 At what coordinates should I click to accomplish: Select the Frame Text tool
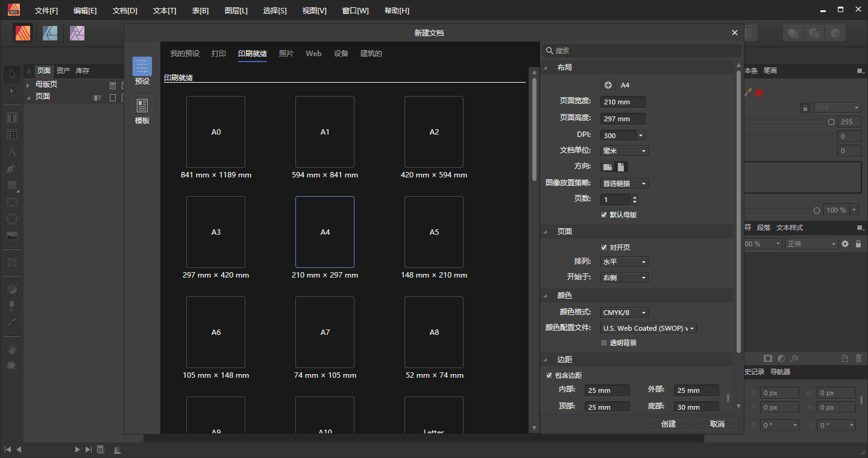coord(12,118)
